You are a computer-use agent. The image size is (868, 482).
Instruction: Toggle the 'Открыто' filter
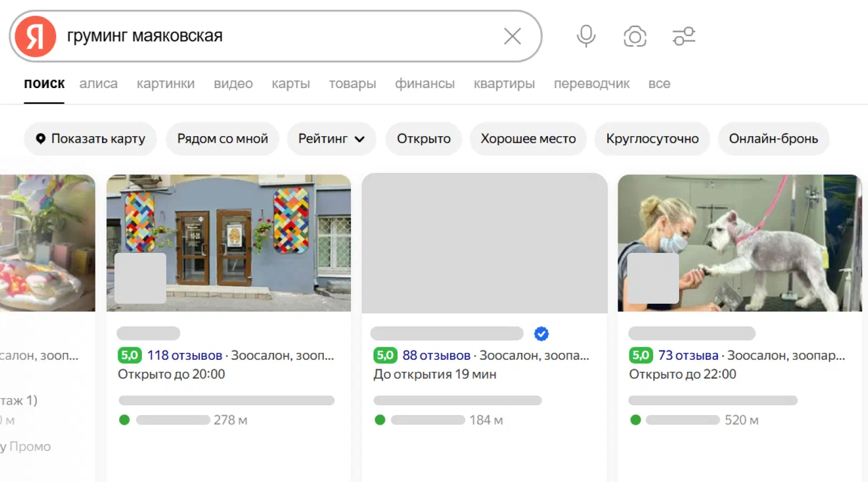(424, 139)
